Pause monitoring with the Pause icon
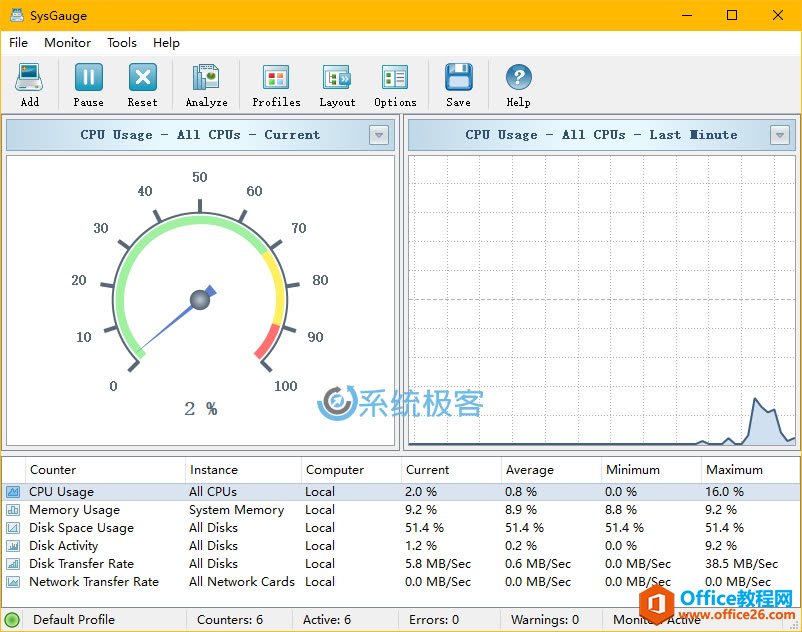The image size is (802, 632). (x=88, y=78)
